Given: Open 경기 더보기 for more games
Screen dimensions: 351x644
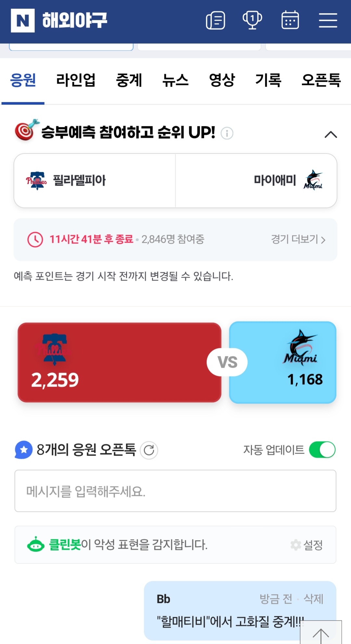Looking at the screenshot, I should (x=298, y=240).
